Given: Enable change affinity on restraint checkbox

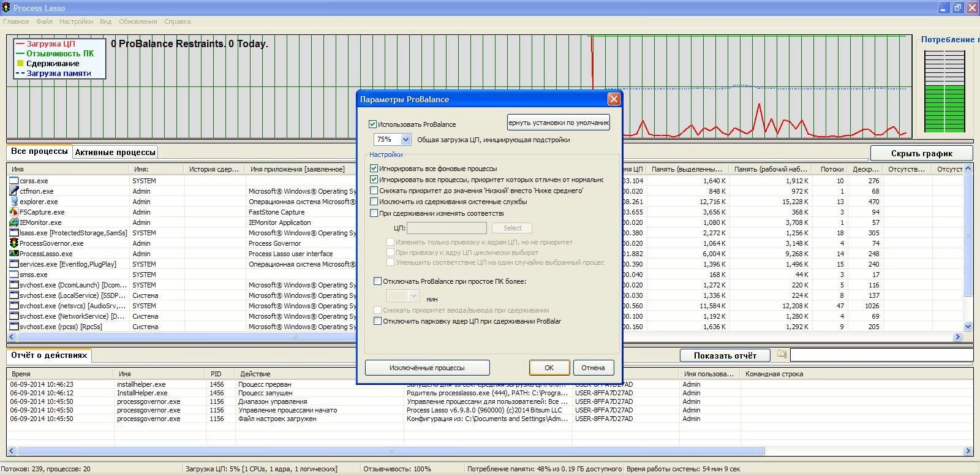Looking at the screenshot, I should (x=374, y=213).
